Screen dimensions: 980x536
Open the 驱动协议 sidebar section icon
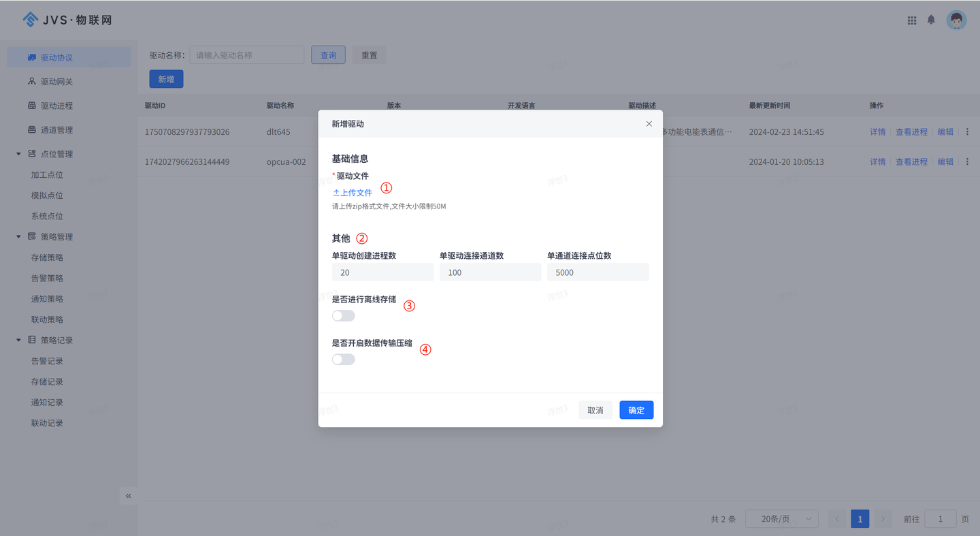(31, 57)
